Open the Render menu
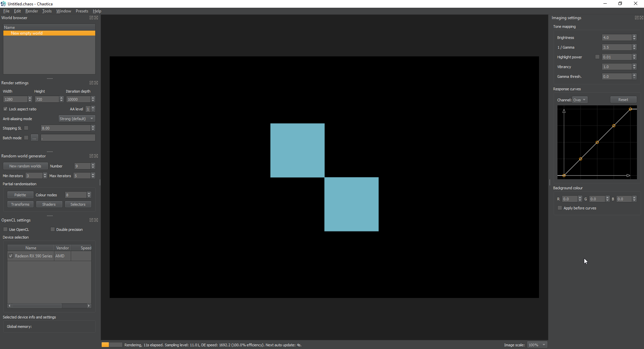This screenshot has height=349, width=644. click(32, 11)
